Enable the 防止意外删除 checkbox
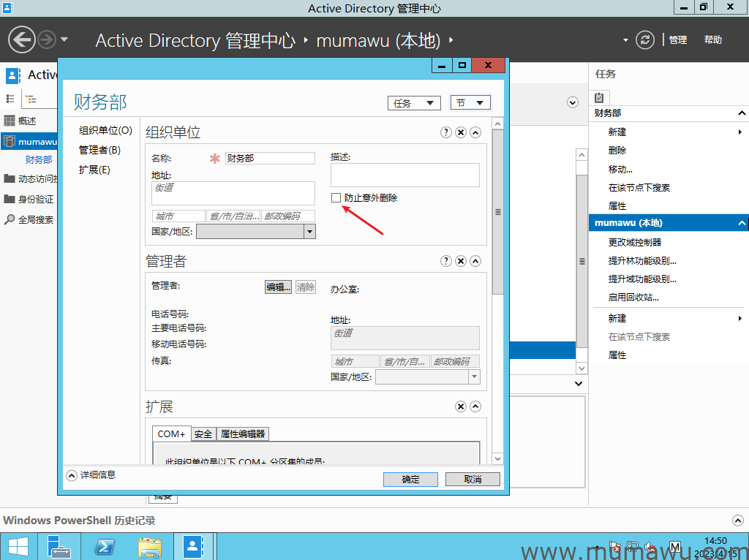Screen dimensions: 749x560 [336, 197]
